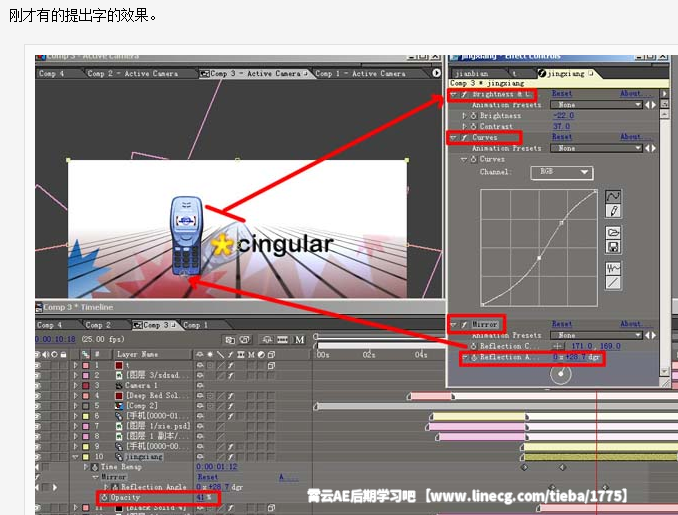Screen dimensions: 678x515
Task: Hide the jingxiang layer eye toggle
Action: [38, 457]
